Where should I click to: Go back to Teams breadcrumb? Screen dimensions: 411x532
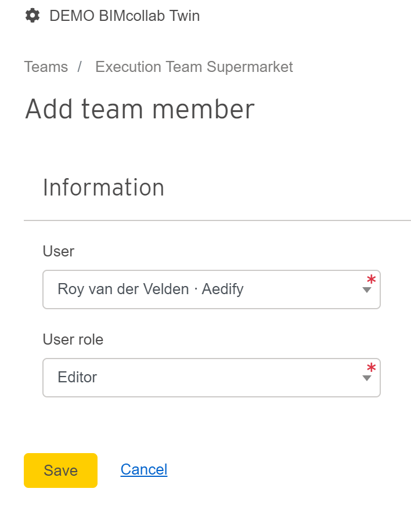point(46,67)
